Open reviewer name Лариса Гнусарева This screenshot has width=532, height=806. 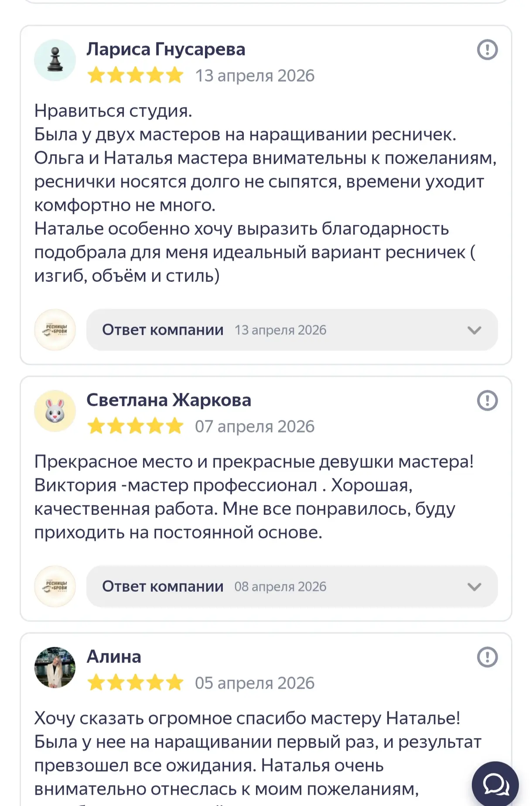166,49
